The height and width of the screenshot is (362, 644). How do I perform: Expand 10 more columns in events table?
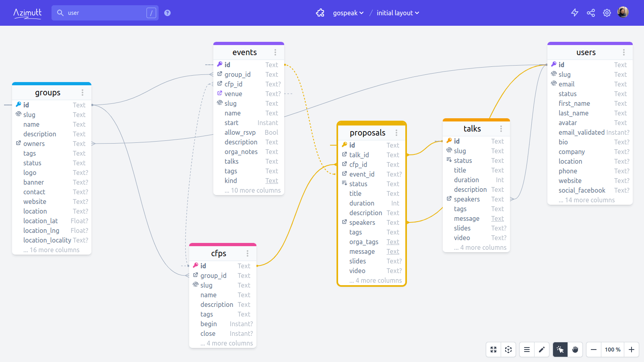click(x=252, y=190)
